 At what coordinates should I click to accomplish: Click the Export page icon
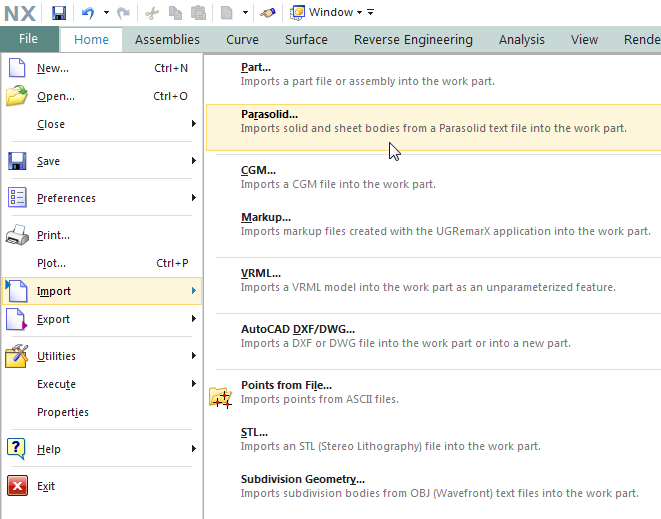pyautogui.click(x=16, y=319)
